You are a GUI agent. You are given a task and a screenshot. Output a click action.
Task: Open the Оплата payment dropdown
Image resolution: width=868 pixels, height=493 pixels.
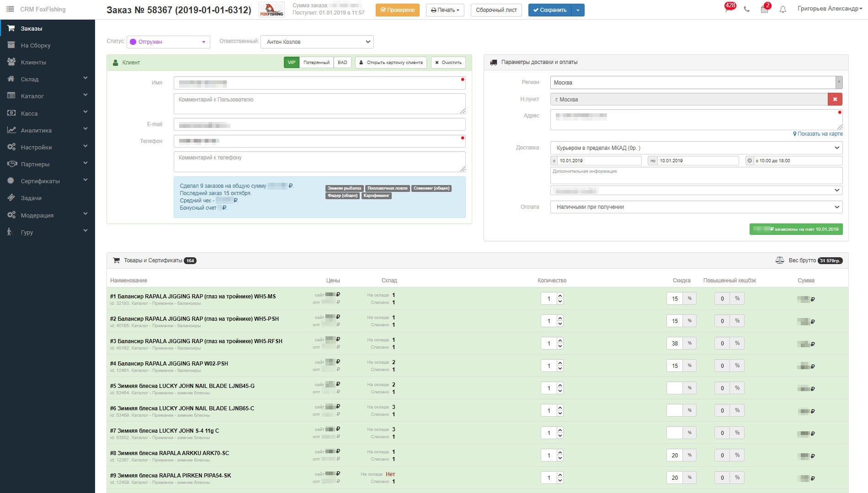point(696,207)
